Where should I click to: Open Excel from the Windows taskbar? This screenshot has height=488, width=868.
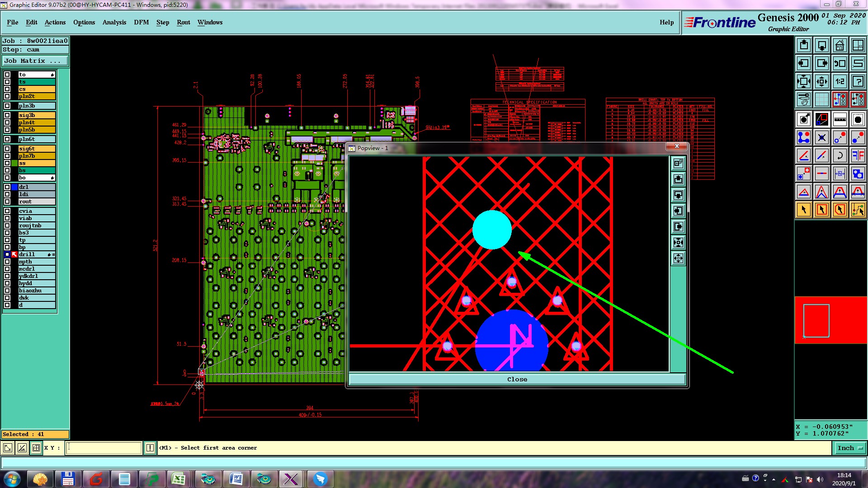coord(179,479)
